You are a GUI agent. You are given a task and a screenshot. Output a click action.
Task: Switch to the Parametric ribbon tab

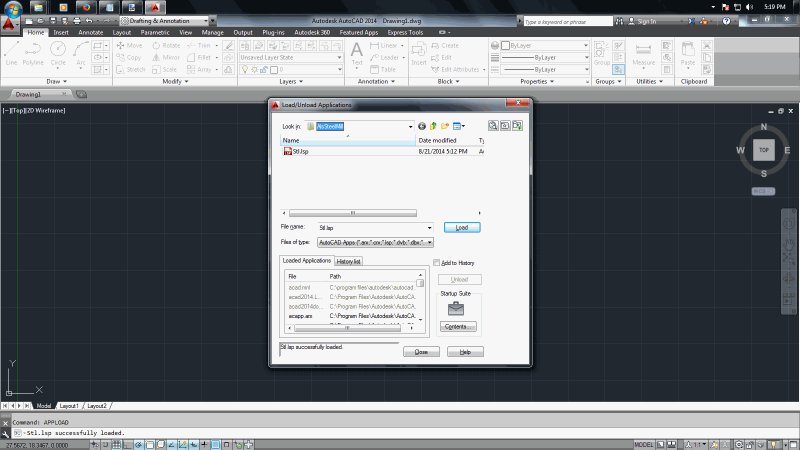[x=155, y=32]
